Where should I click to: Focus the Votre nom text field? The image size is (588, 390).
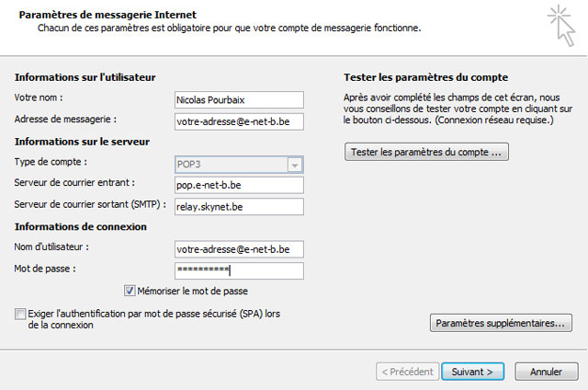[x=238, y=99]
